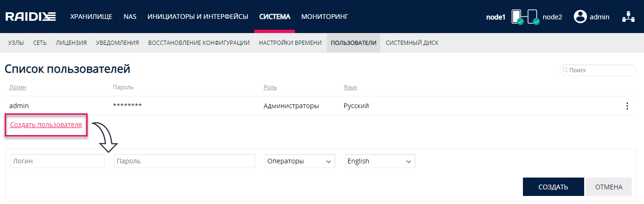The width and height of the screenshot is (644, 204).
Task: Focus the Логин input field
Action: coord(57,161)
